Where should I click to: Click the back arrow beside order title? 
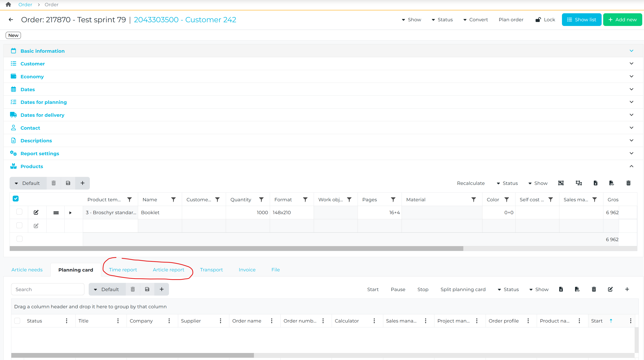tap(11, 20)
